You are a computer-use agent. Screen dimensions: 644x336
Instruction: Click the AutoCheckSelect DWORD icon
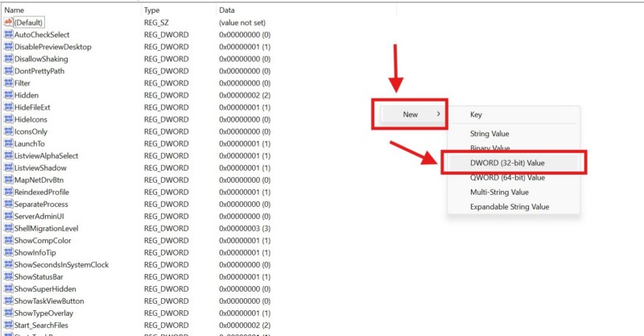click(8, 35)
